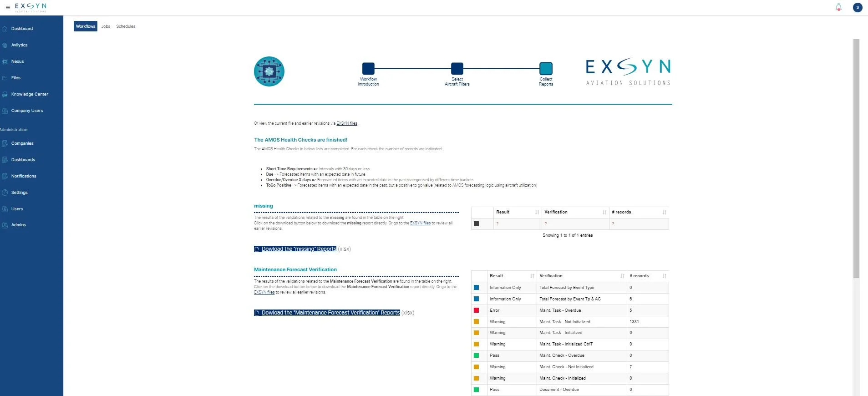Open Knowledge Center from the sidebar

pyautogui.click(x=30, y=94)
